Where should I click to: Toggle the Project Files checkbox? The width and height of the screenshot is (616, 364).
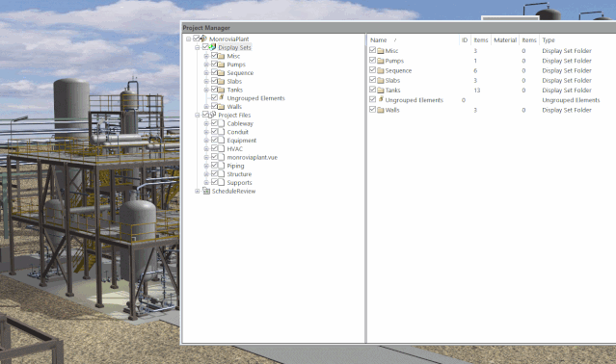(205, 115)
